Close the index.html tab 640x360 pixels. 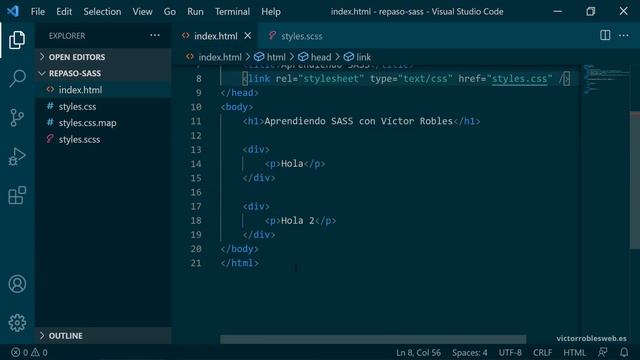pos(247,36)
